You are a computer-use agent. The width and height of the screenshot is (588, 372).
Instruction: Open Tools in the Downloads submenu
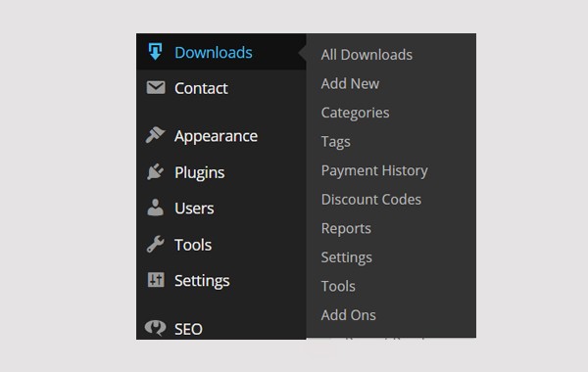(x=338, y=286)
